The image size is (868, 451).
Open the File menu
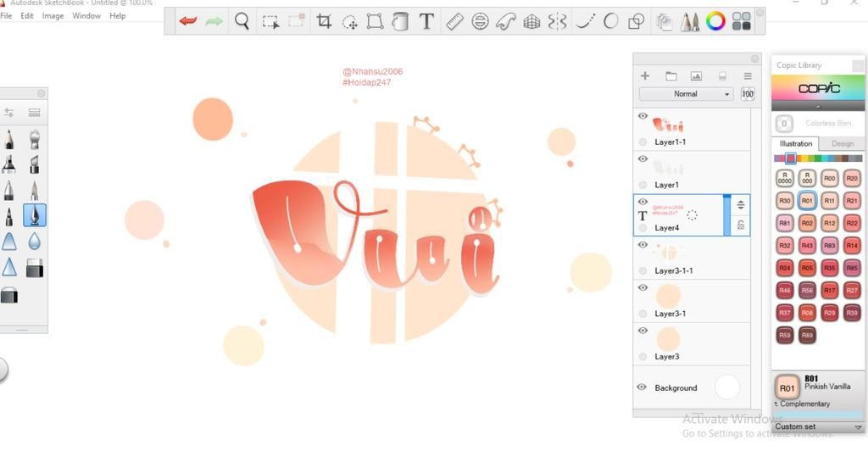(x=6, y=16)
